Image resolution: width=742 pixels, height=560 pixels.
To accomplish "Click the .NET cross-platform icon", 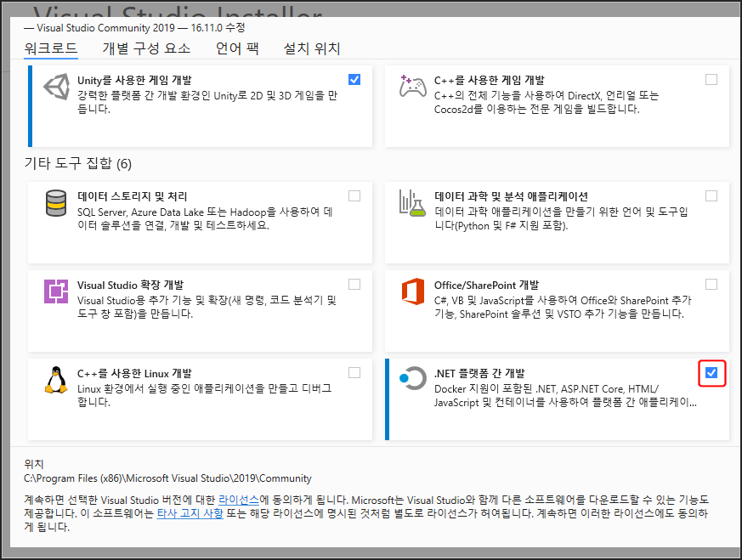I will click(412, 378).
